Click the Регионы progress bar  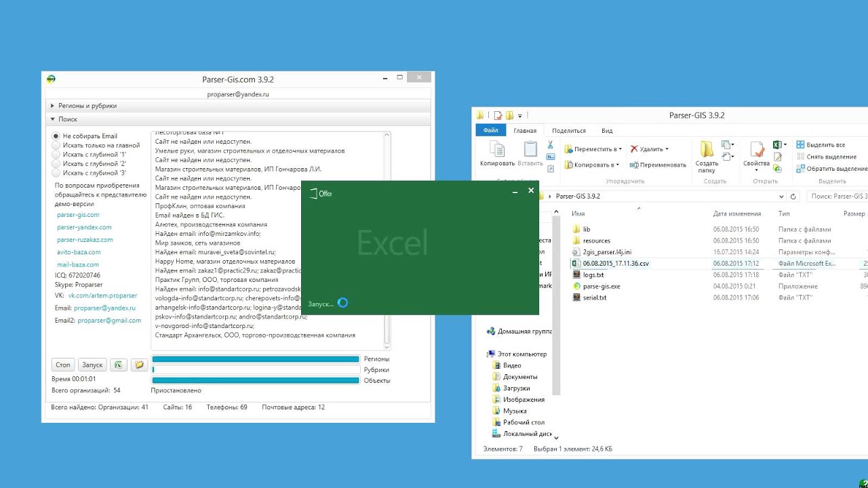point(256,359)
